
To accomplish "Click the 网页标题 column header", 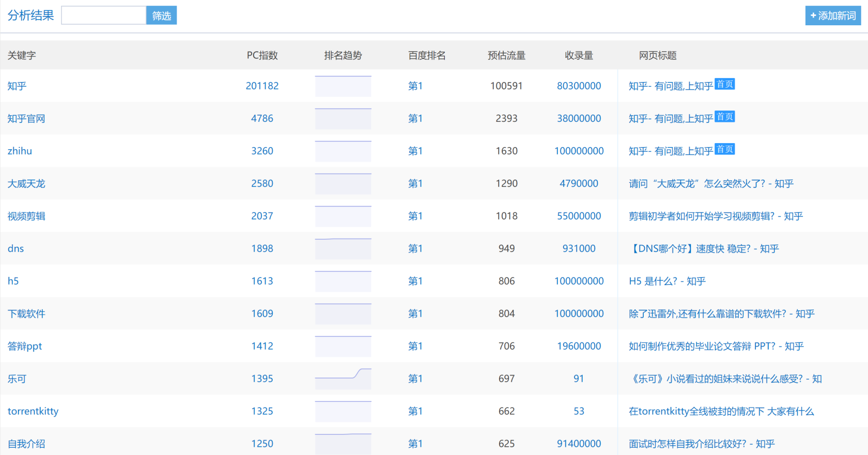I will click(x=657, y=55).
